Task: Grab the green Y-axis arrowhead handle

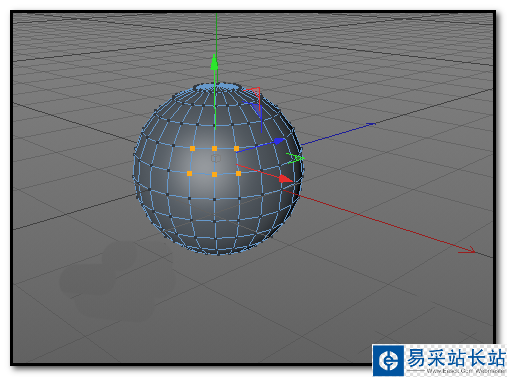Action: click(x=214, y=63)
